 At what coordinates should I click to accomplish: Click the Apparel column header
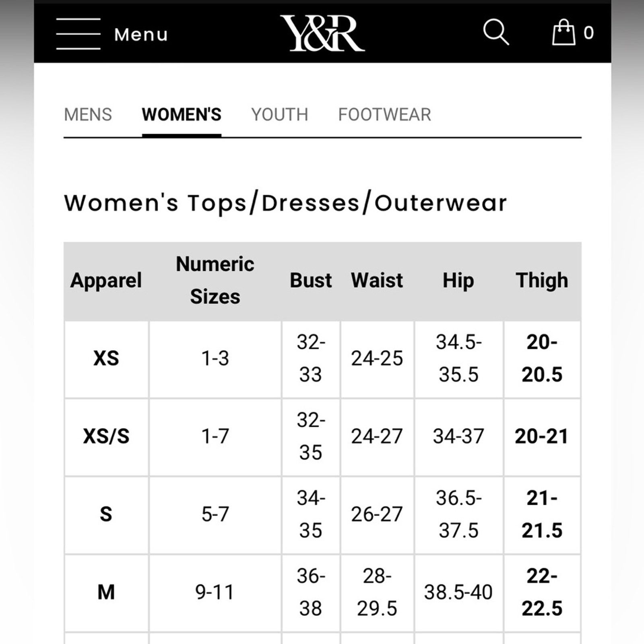coord(106,281)
